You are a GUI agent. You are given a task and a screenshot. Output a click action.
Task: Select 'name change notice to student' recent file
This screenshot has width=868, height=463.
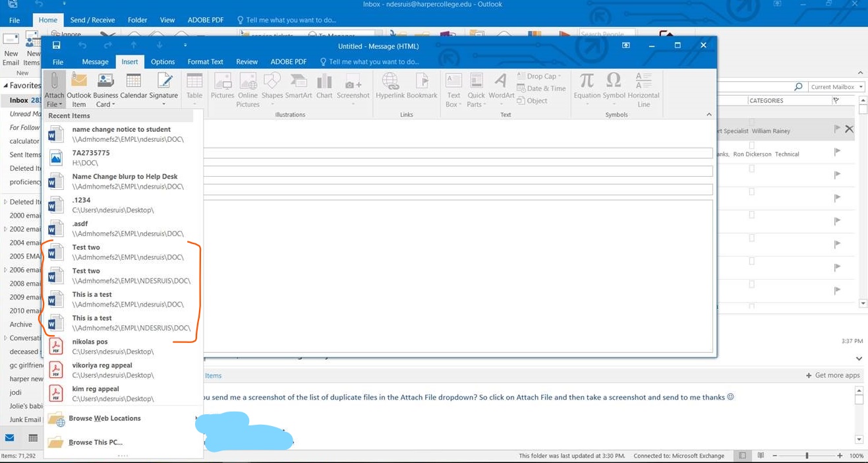[x=123, y=134]
